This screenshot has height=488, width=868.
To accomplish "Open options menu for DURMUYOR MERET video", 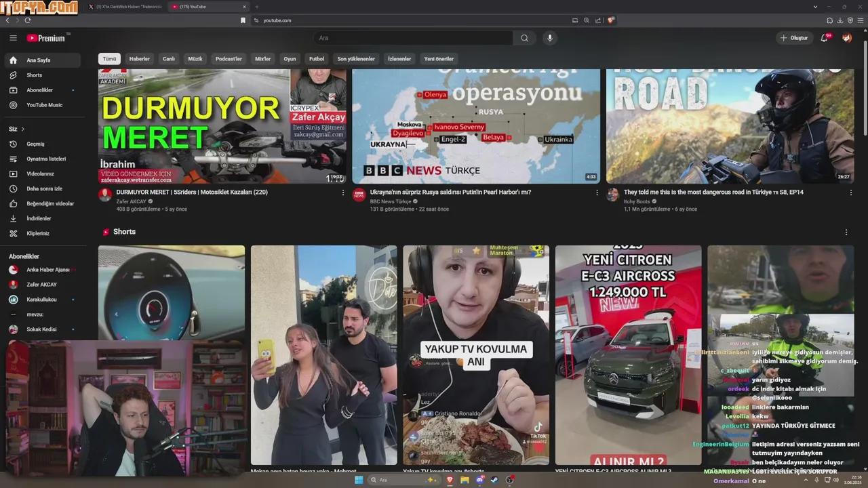I will point(343,192).
